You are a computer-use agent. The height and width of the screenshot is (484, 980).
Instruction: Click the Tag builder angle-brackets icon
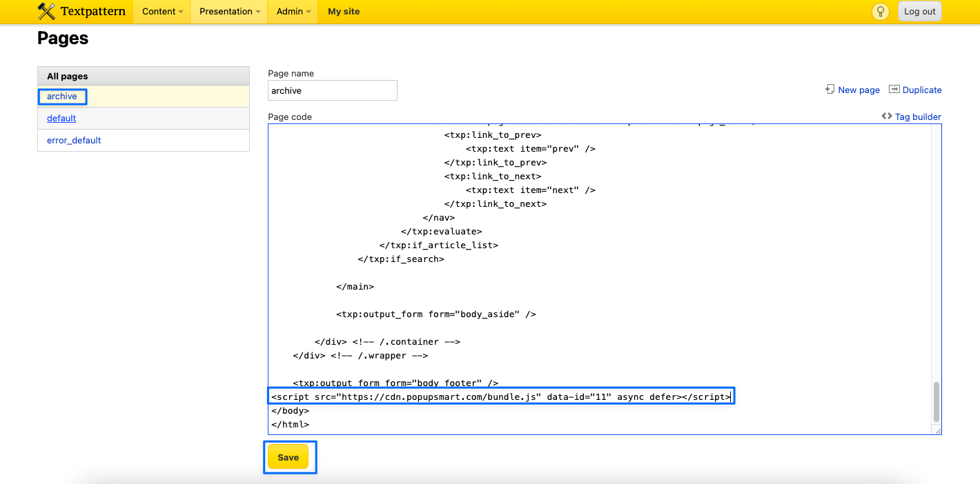(887, 117)
